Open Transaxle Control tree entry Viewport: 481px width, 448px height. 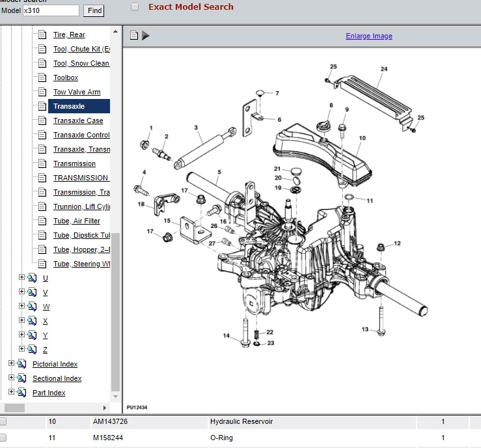click(81, 135)
